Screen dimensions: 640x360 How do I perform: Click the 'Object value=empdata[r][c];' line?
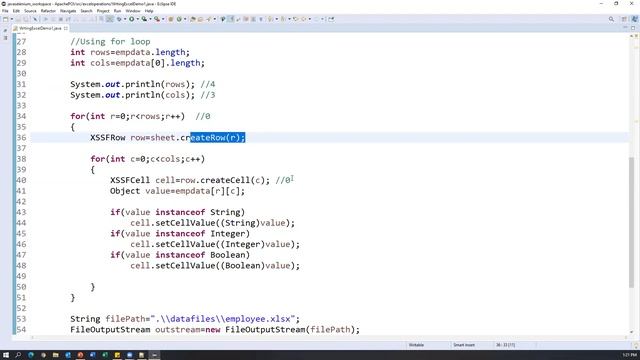click(x=178, y=191)
